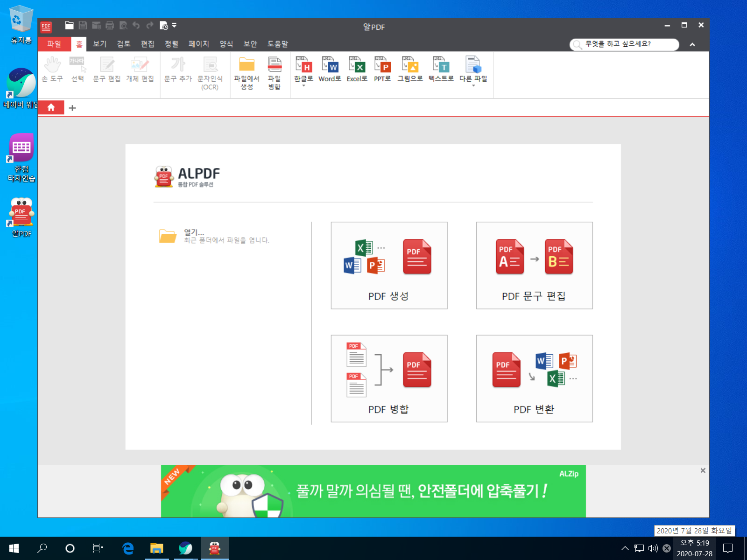Open 휴지통 recycle bin on desktop
The height and width of the screenshot is (560, 747).
[x=21, y=24]
